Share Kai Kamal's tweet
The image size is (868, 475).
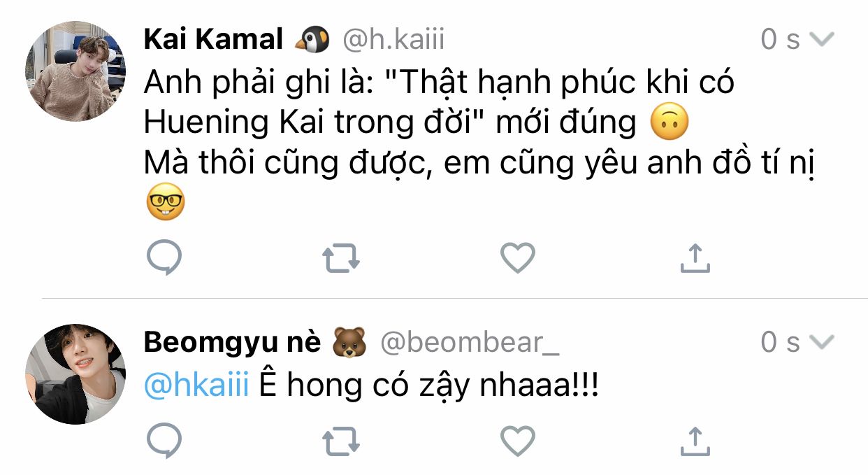click(695, 258)
